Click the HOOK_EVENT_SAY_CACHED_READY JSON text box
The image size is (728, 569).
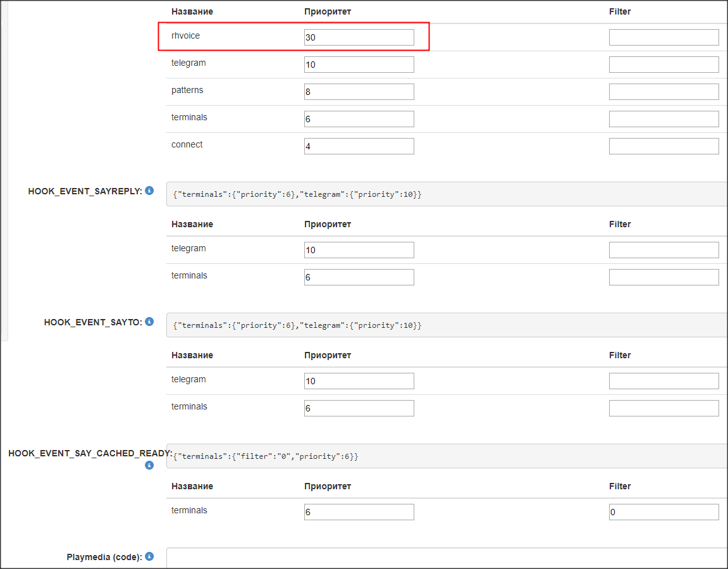coord(446,456)
